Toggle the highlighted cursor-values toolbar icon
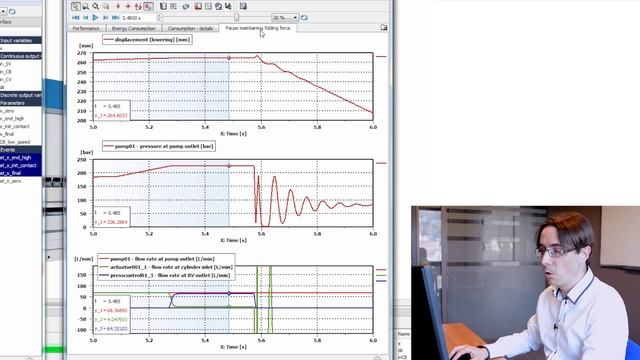Image resolution: width=640 pixels, height=360 pixels. [148, 6]
